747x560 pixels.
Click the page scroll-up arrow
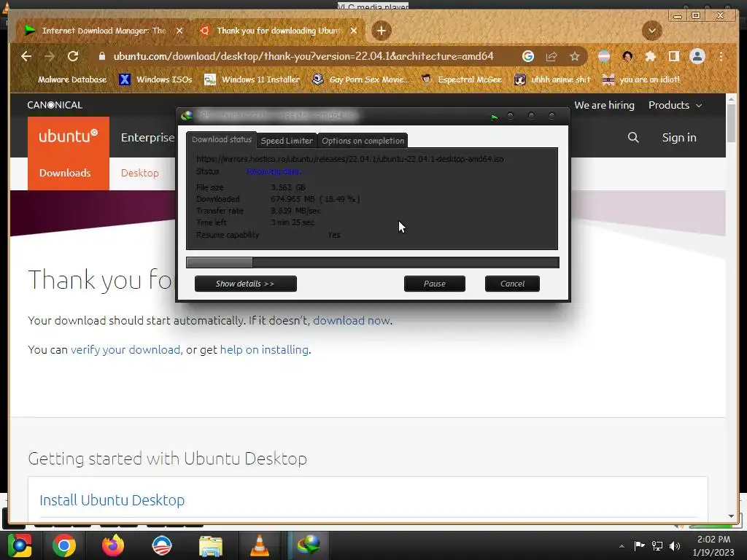(x=731, y=99)
